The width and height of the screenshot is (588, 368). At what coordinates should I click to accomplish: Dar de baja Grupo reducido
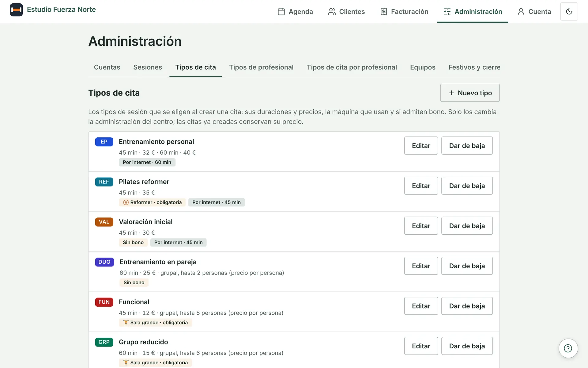[x=467, y=346]
